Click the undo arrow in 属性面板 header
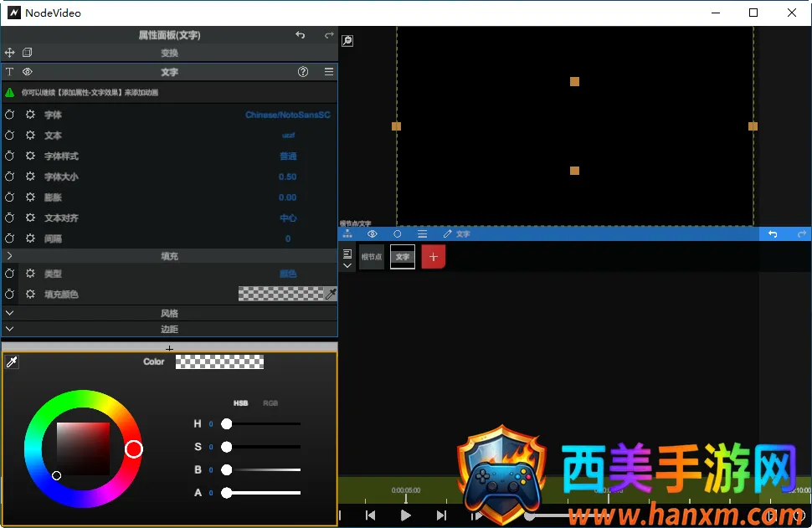812x528 pixels. 301,35
